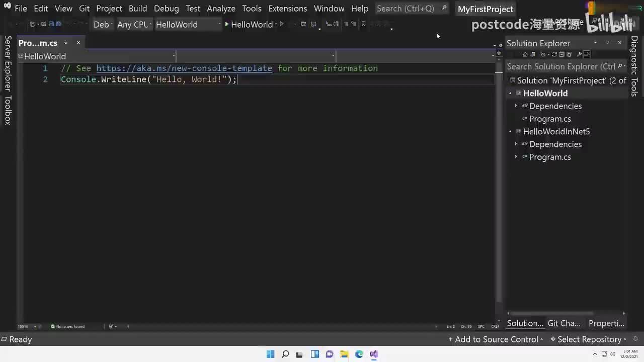Screen dimensions: 644x362
Task: Open the Edit menu
Action: 41,9
